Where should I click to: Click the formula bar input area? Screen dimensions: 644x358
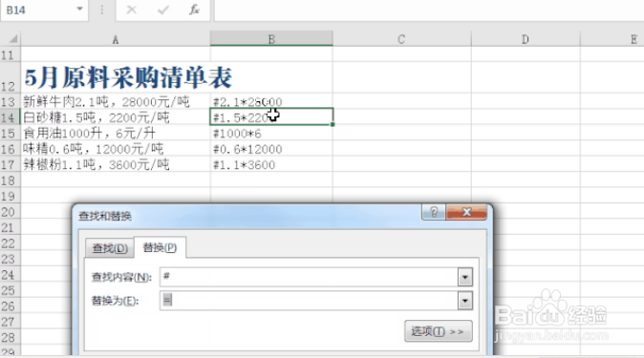coord(428,10)
